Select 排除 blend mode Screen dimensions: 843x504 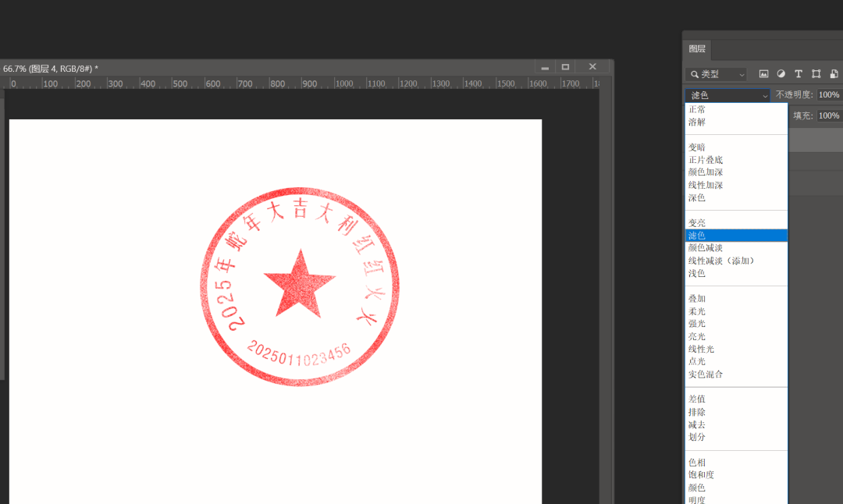[736, 412]
